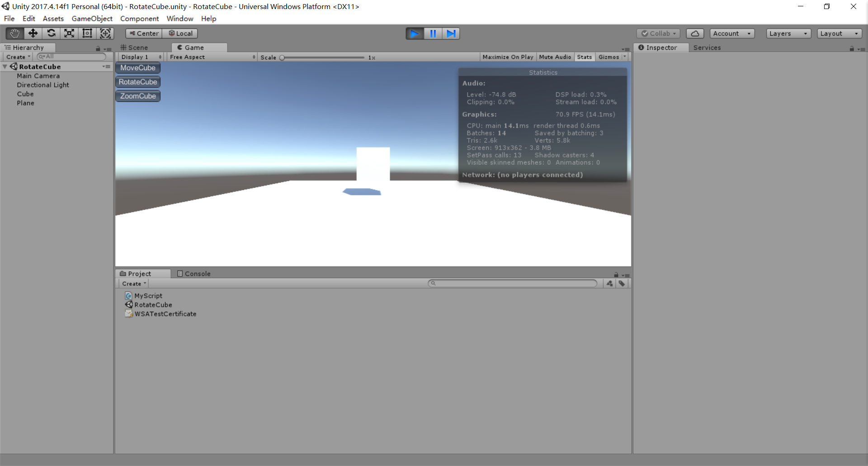Select the Rotate tool
The image size is (868, 466).
point(51,33)
